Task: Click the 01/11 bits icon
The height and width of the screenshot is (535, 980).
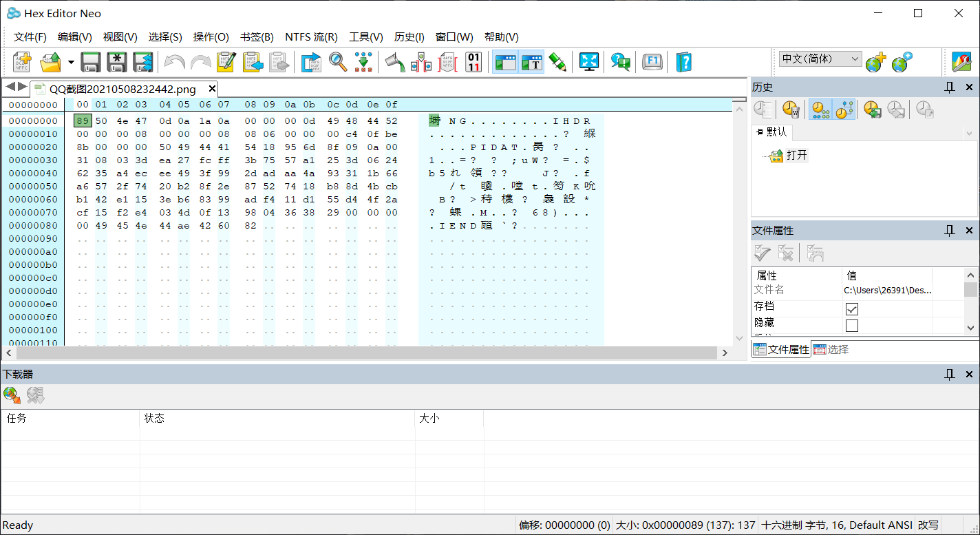Action: pos(473,62)
